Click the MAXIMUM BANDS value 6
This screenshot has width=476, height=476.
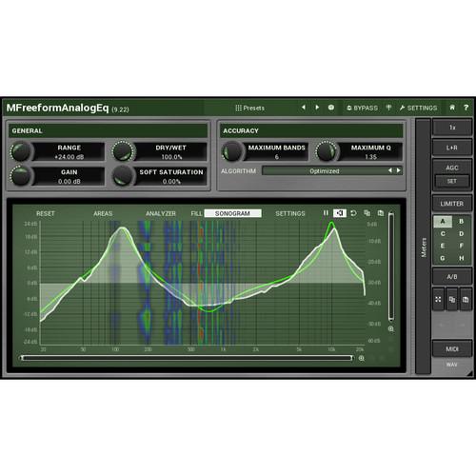click(x=276, y=157)
